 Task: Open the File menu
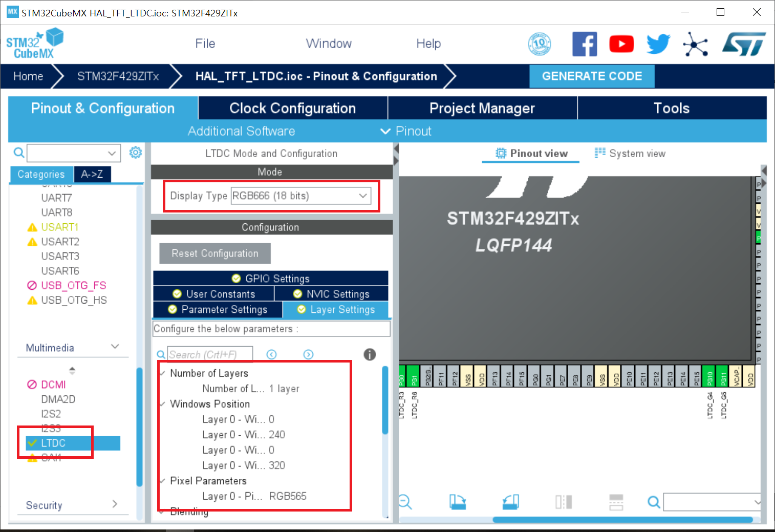[x=205, y=44]
